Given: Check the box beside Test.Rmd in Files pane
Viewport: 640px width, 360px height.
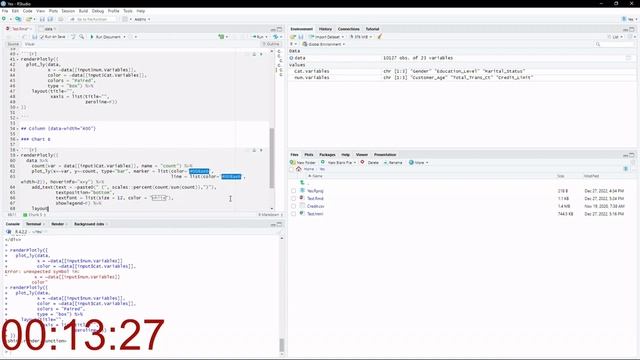Looking at the screenshot, I should click(293, 198).
